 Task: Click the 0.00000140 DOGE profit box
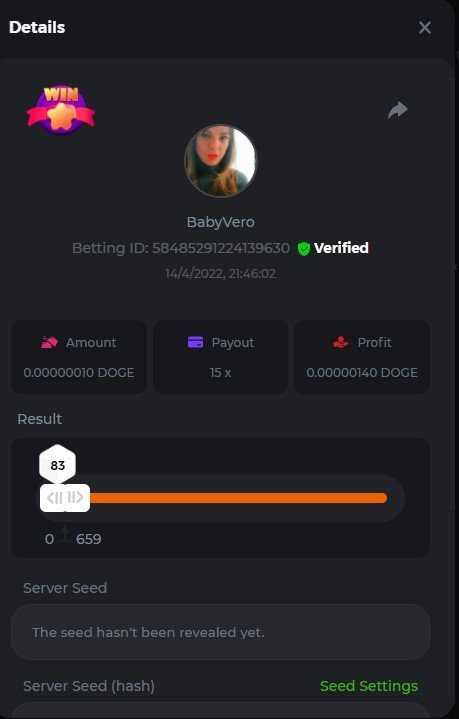pyautogui.click(x=362, y=357)
